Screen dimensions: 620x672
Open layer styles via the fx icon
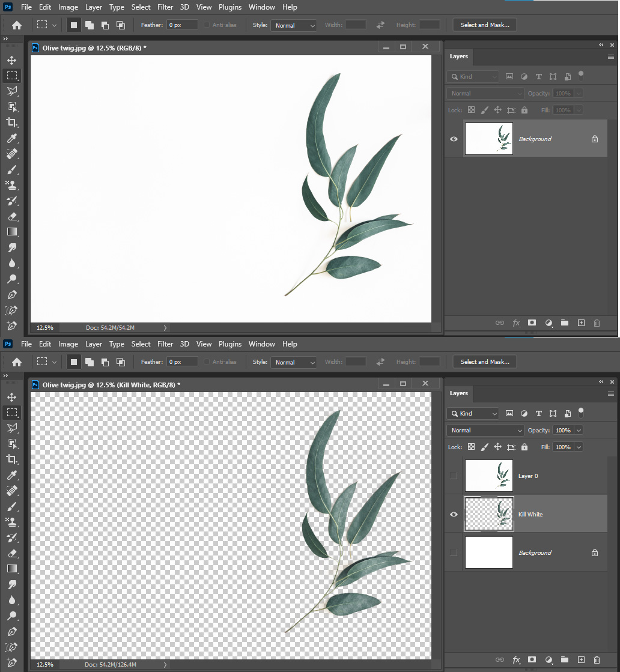point(516,659)
